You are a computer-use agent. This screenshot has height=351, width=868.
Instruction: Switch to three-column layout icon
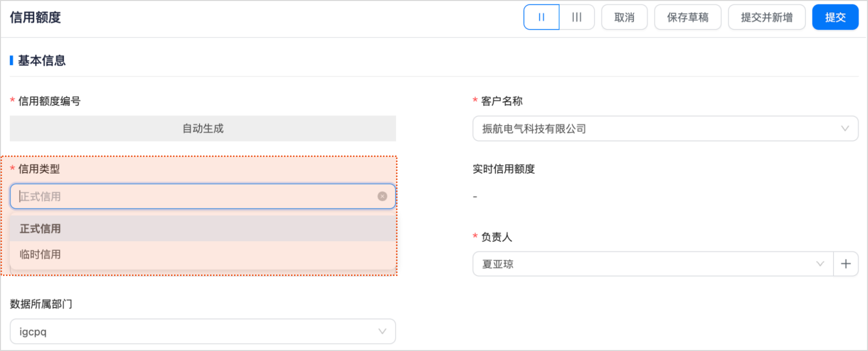(577, 17)
